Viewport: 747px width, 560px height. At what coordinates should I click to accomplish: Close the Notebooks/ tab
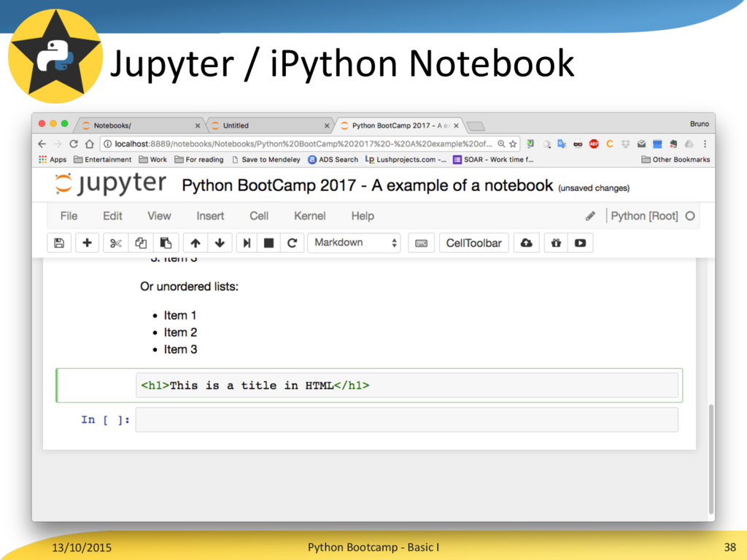pos(198,125)
